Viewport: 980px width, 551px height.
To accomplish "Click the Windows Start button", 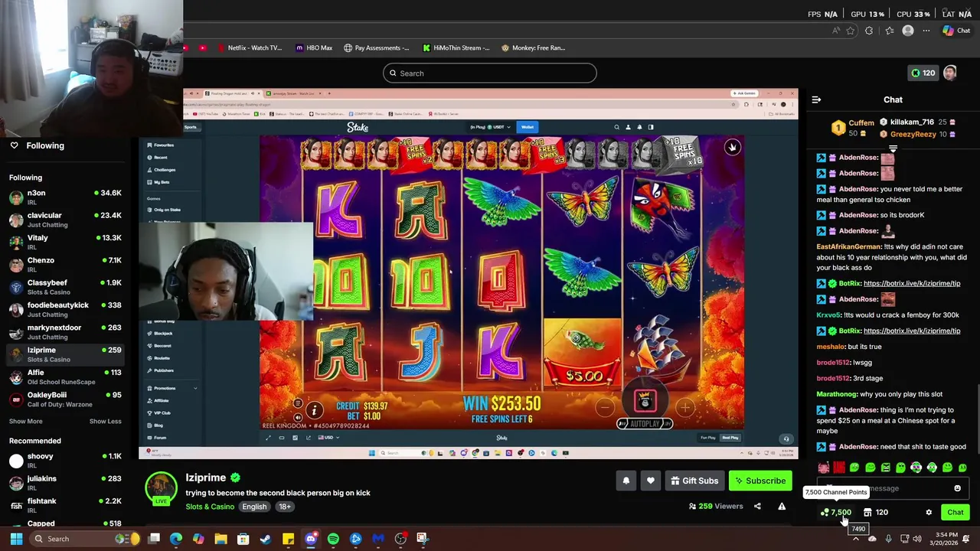I will coord(16,539).
